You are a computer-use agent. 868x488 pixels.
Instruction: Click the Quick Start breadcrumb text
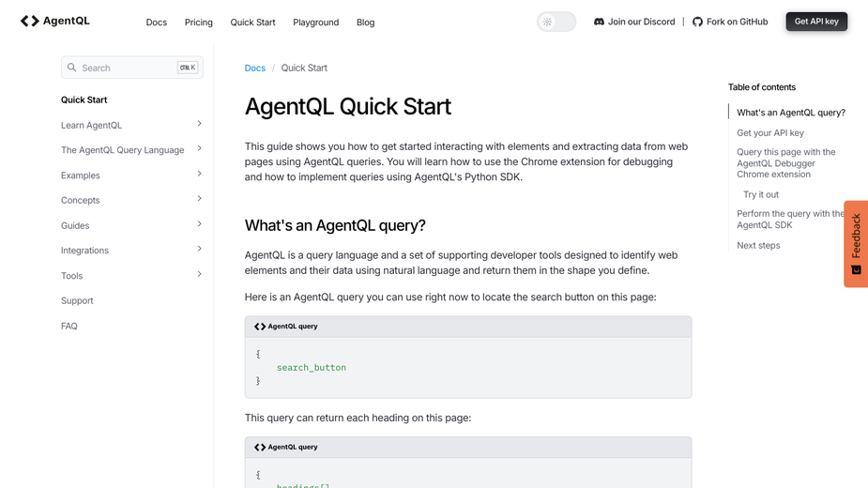point(304,68)
